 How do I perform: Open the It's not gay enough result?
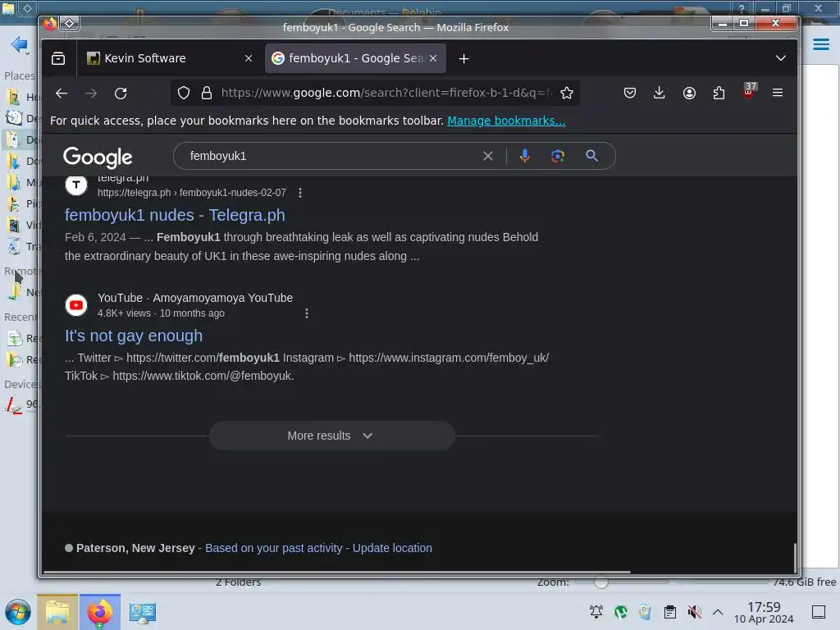pos(134,336)
